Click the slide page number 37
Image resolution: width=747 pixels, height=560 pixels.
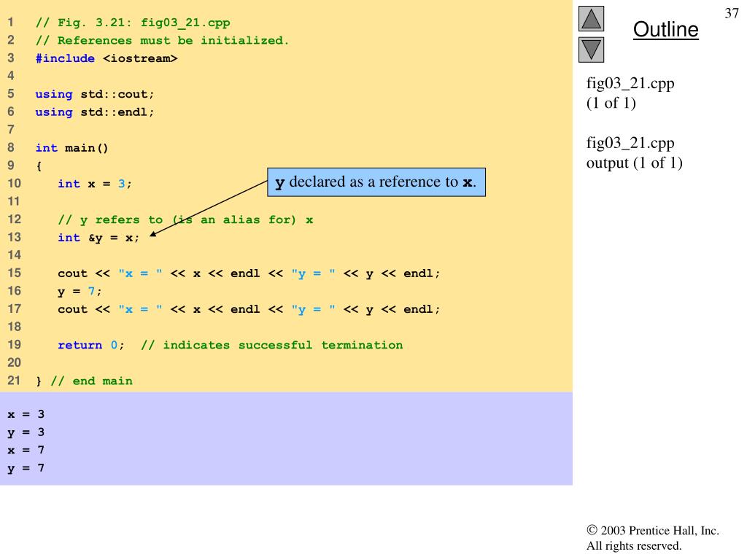[x=732, y=14]
